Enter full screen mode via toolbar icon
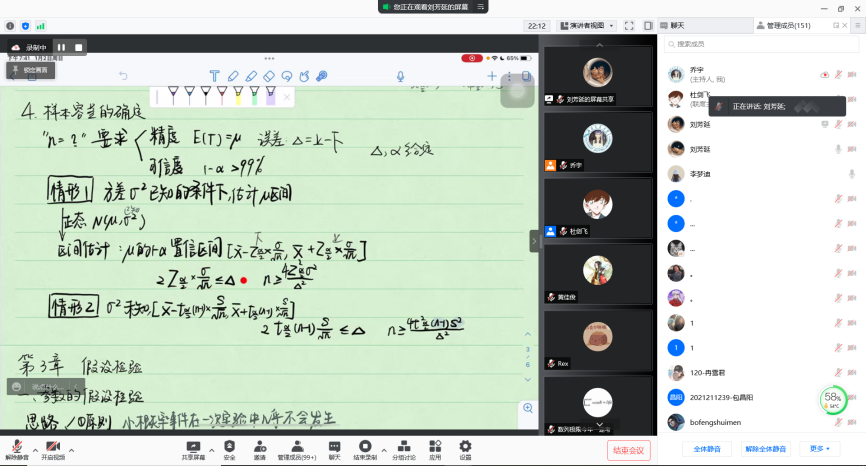This screenshot has height=466, width=866. (x=629, y=25)
